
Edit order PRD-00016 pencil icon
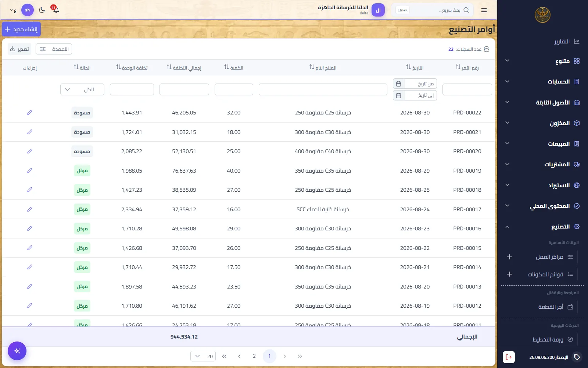(30, 229)
